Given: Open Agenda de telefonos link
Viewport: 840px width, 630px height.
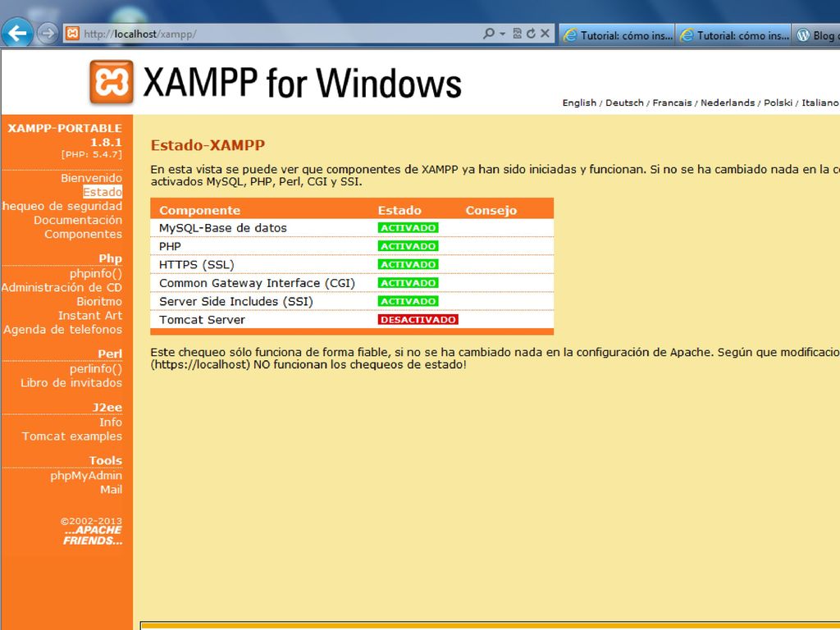Looking at the screenshot, I should pos(62,330).
